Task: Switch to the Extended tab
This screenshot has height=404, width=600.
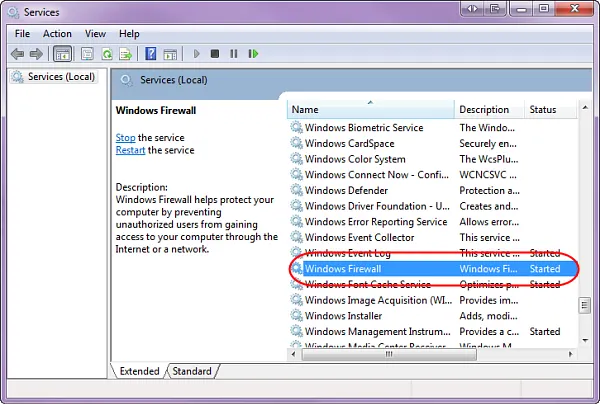Action: tap(139, 371)
